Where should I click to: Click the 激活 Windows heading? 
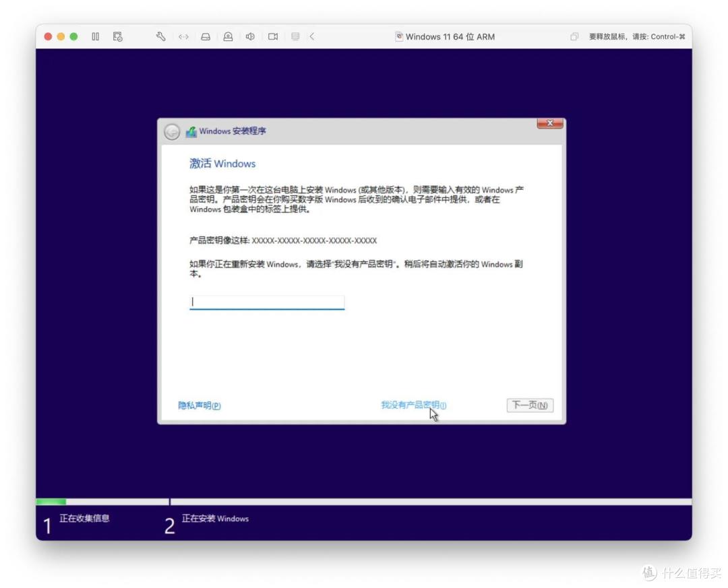click(x=222, y=164)
